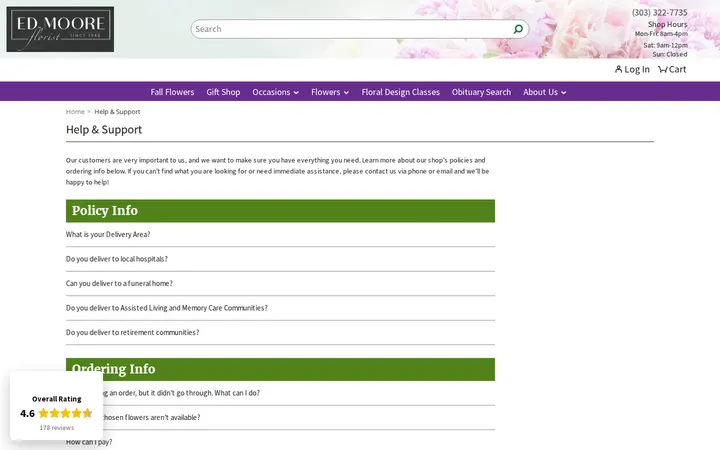Click the 4.6 rating score

pos(28,413)
